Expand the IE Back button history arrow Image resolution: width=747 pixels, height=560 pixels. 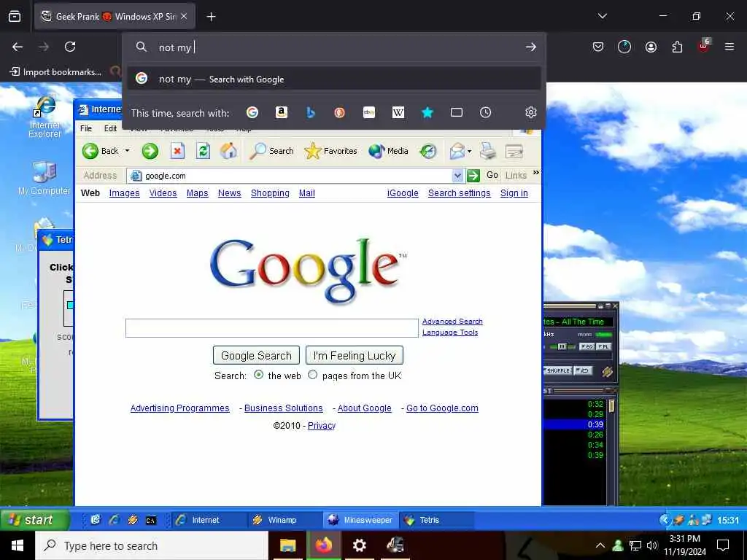click(127, 150)
